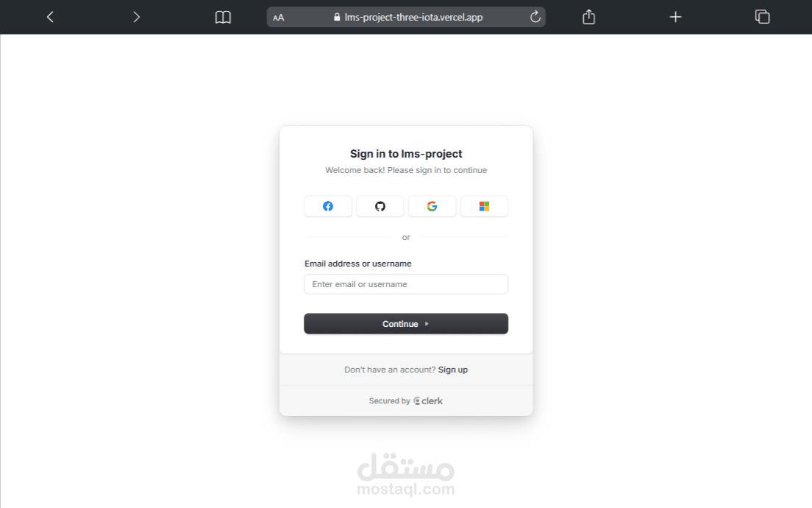Sign in using the GitHub icon
Viewport: 812px width, 508px height.
pos(380,206)
